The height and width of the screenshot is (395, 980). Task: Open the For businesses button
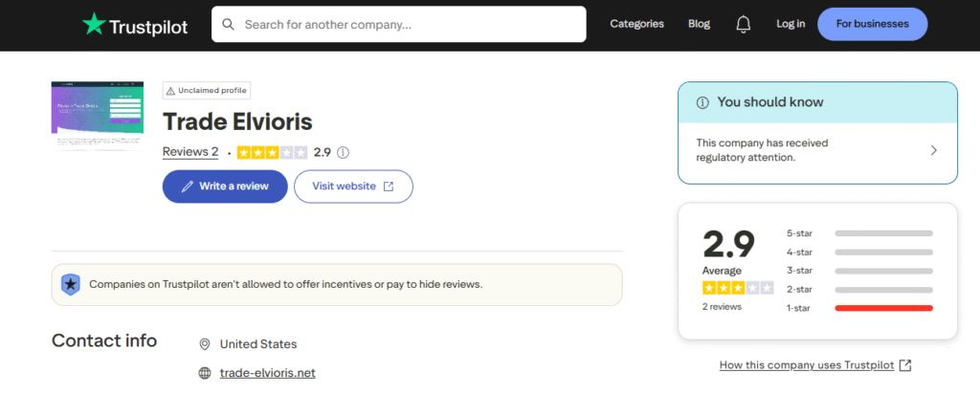click(x=872, y=25)
